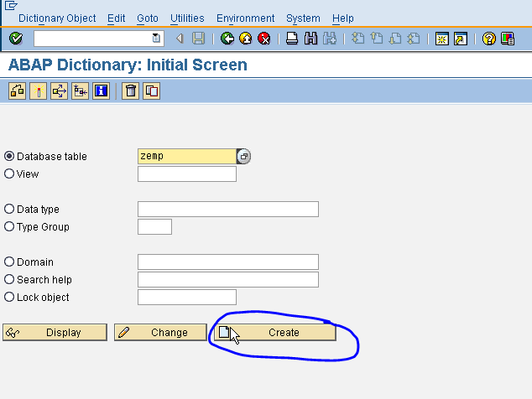The image size is (532, 399).
Task: Click the green Back arrow icon
Action: tap(227, 39)
